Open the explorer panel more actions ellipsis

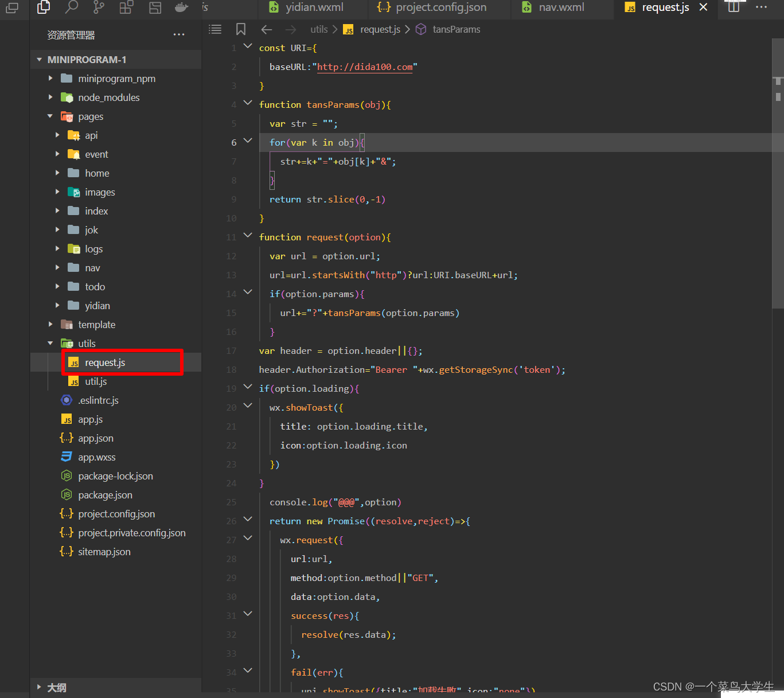click(179, 35)
